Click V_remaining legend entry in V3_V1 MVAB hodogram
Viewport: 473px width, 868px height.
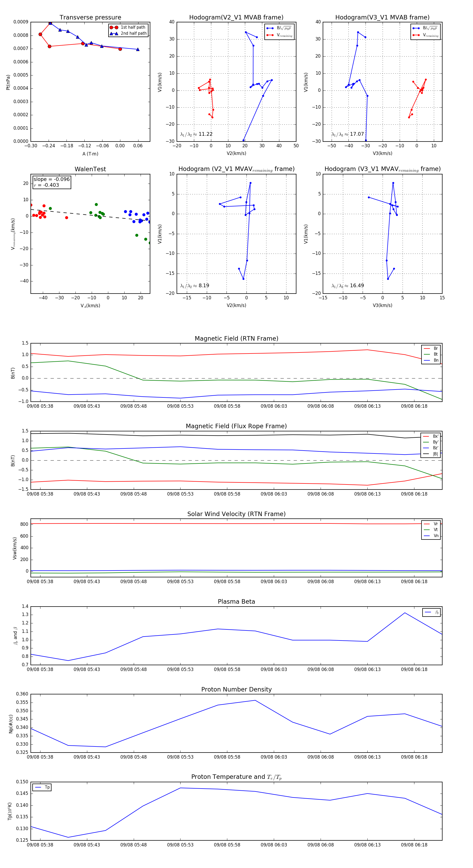coord(425,35)
